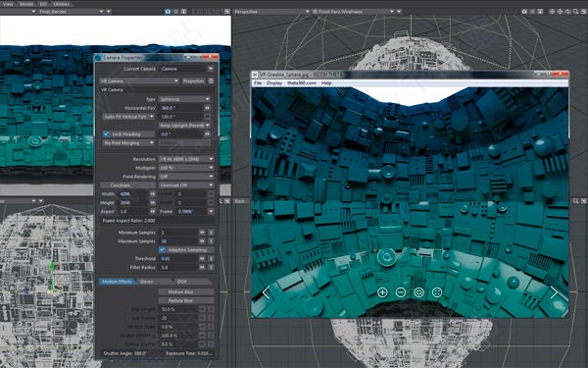Open the Front Face Wireframe display dropdown
The width and height of the screenshot is (588, 368).
pyautogui.click(x=353, y=12)
